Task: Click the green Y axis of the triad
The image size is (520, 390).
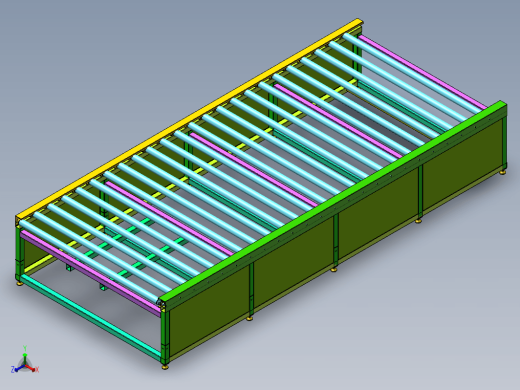Action: click(x=25, y=354)
